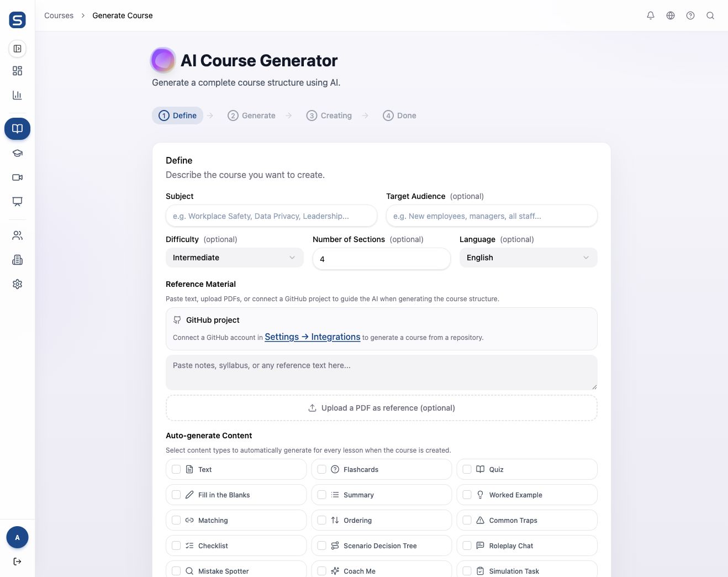Open the users icon in sidebar
728x577 pixels.
pos(18,235)
